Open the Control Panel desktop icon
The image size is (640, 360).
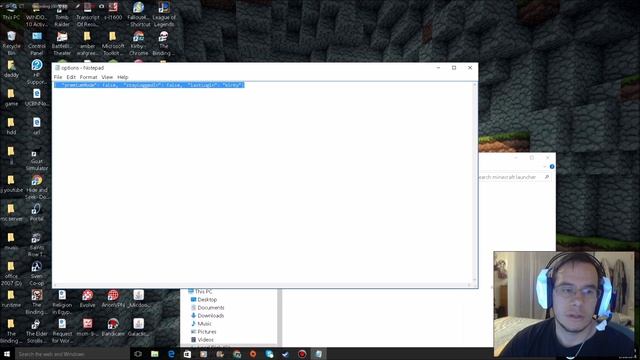(37, 43)
